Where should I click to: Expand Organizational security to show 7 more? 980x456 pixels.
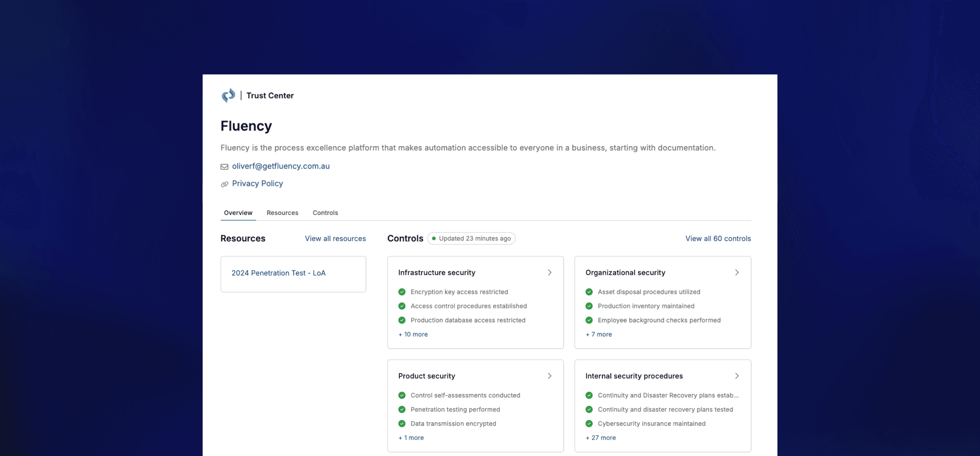[x=598, y=333]
